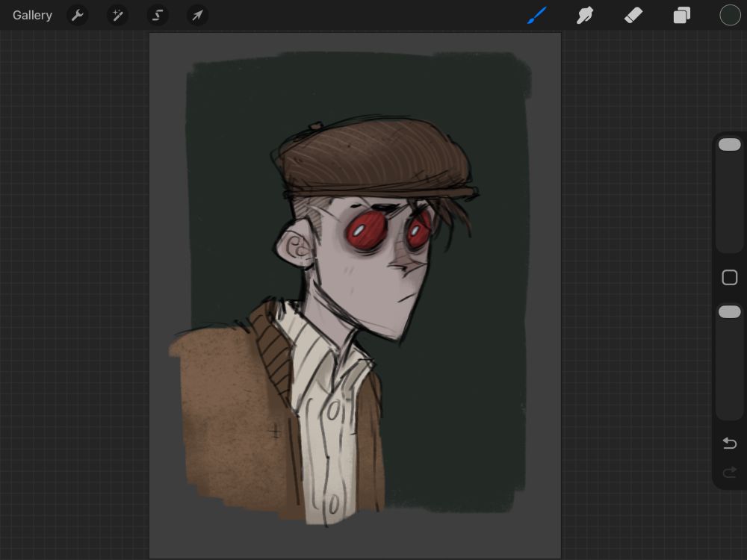Open the Brush Library with the paintbrush icon
The width and height of the screenshot is (747, 560).
(536, 15)
